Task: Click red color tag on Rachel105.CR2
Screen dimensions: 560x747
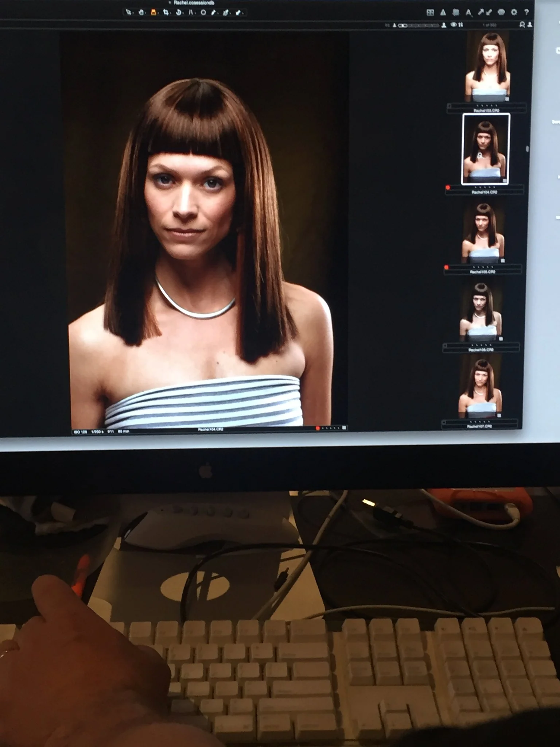Action: point(447,267)
